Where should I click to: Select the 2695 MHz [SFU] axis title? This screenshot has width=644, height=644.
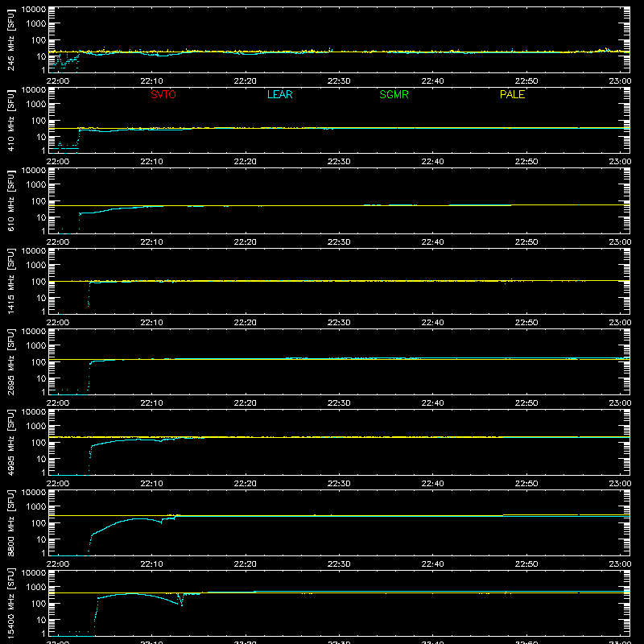(x=10, y=361)
